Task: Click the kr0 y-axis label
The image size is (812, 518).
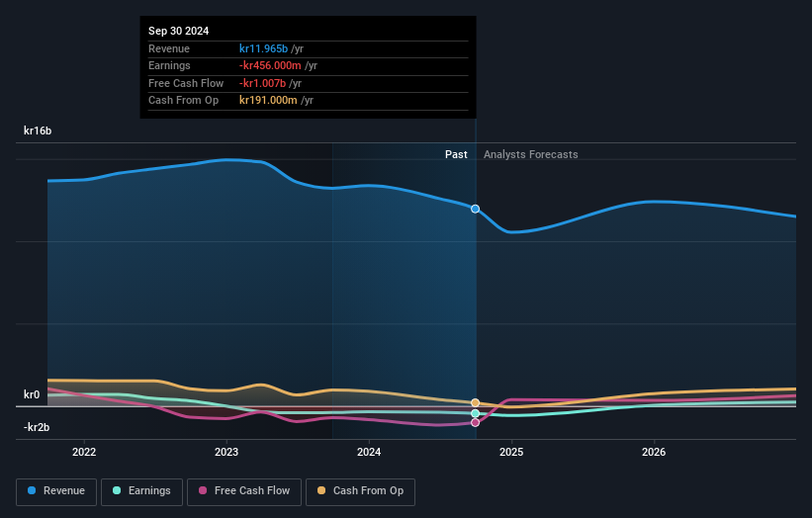Action: (32, 394)
